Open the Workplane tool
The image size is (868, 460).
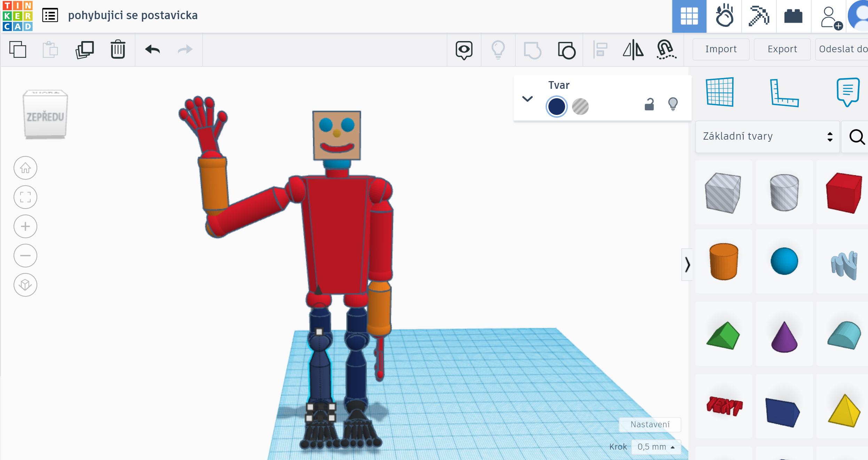point(720,92)
